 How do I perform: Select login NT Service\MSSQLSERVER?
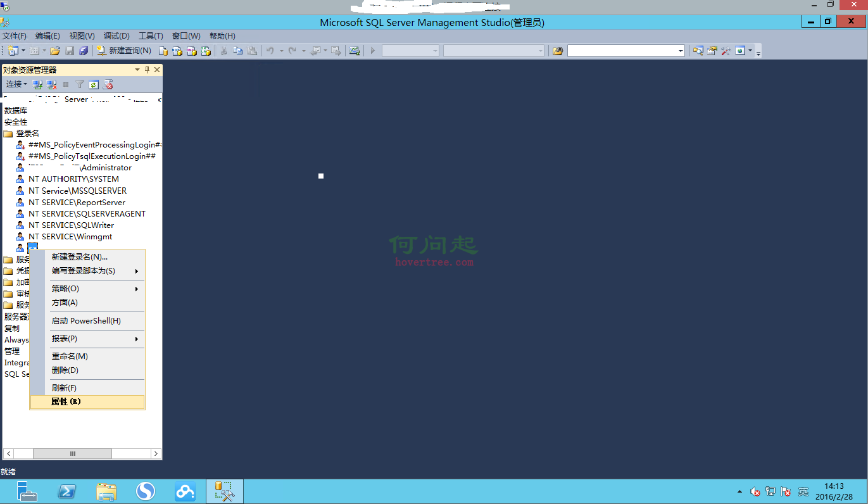[77, 191]
